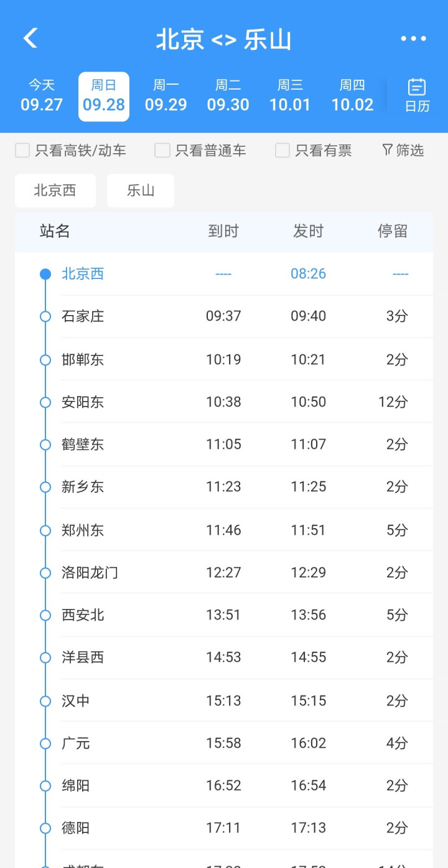
Task: Open the three-dot more menu
Action: click(x=413, y=39)
